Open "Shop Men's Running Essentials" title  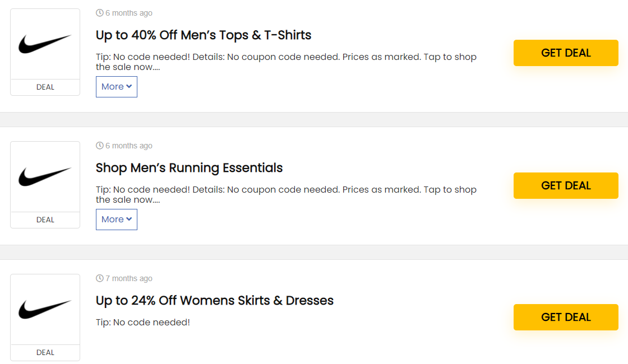click(189, 168)
